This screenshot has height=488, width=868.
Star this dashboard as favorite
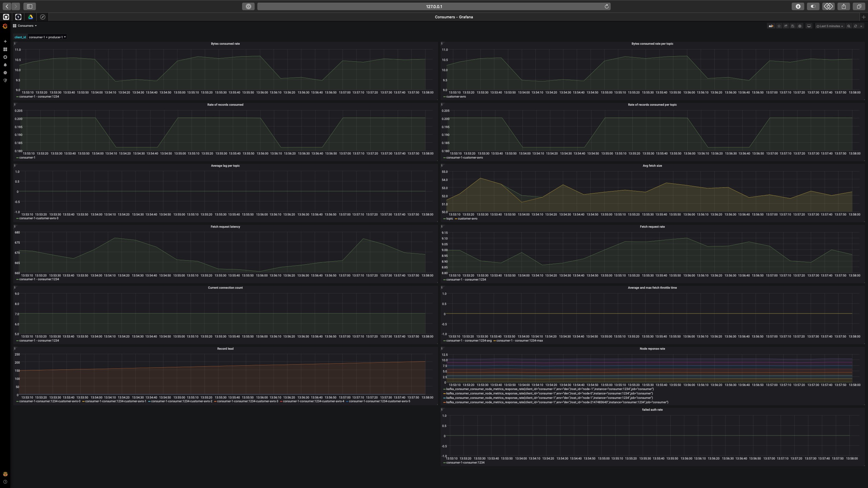(x=779, y=26)
